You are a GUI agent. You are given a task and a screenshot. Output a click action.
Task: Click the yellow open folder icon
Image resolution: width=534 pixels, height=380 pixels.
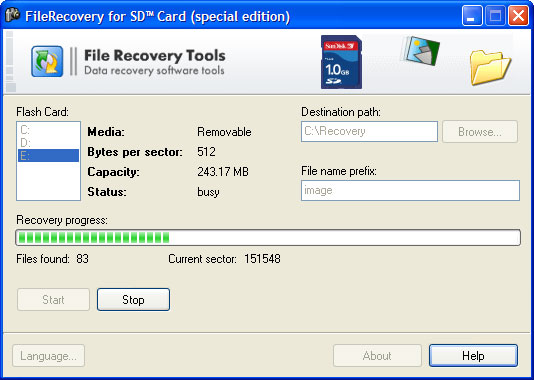coord(490,67)
